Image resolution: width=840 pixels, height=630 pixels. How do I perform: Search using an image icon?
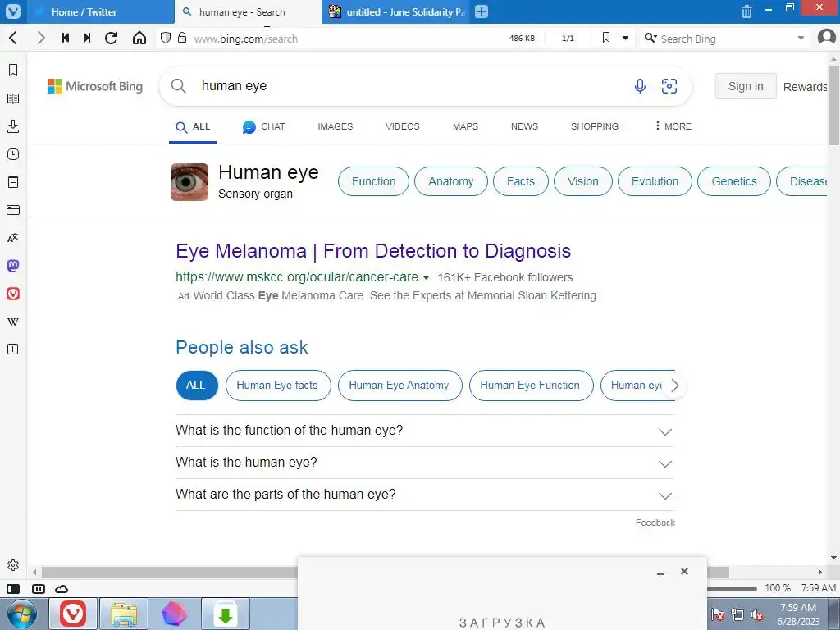669,86
